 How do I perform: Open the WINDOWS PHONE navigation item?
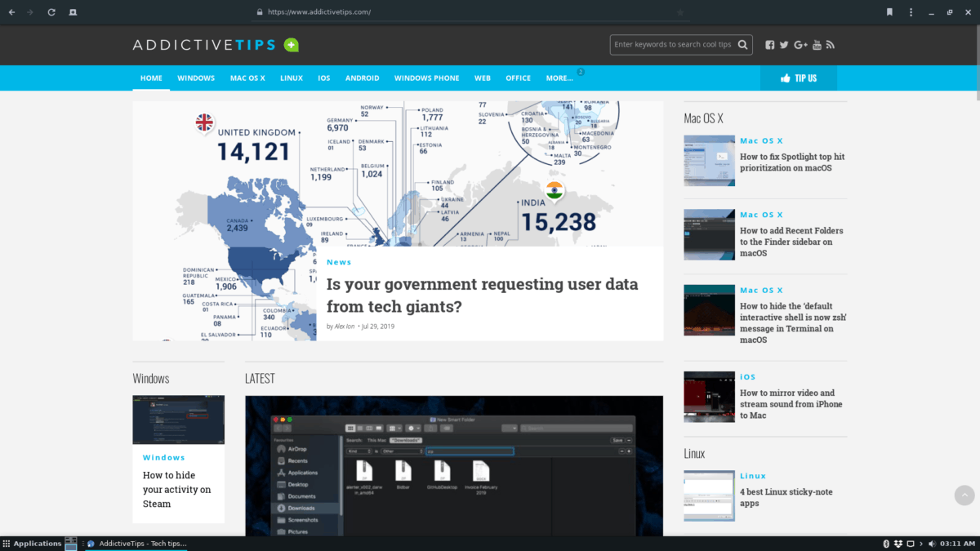pyautogui.click(x=427, y=78)
